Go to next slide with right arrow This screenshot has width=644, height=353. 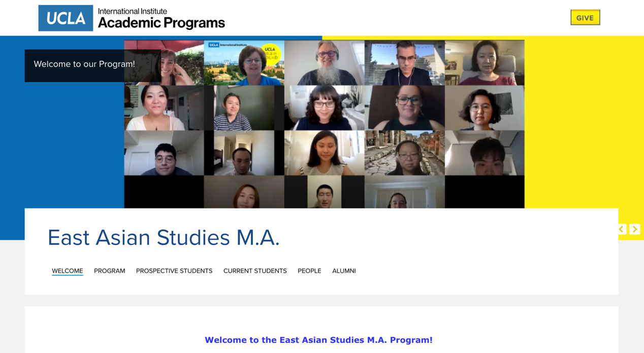pos(635,229)
